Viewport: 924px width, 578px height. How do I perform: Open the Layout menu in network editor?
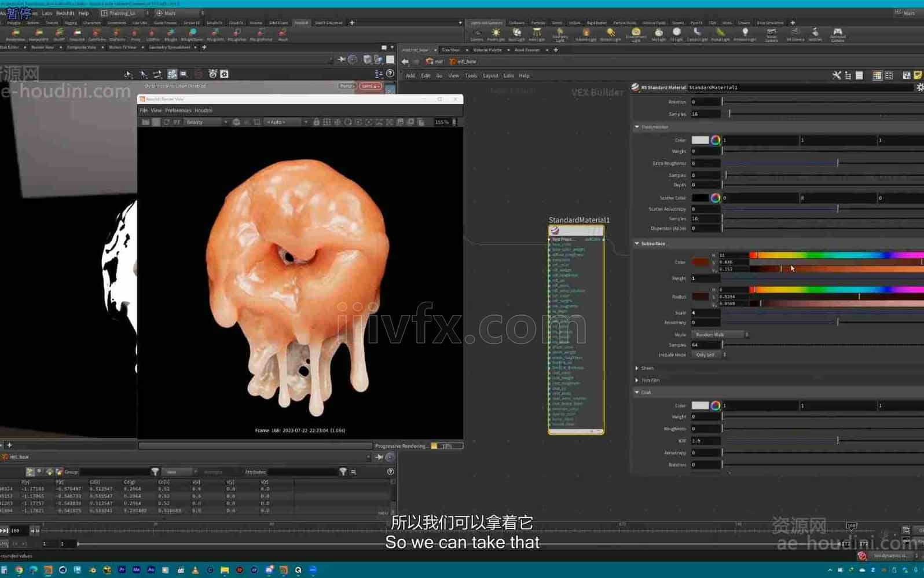pos(490,75)
